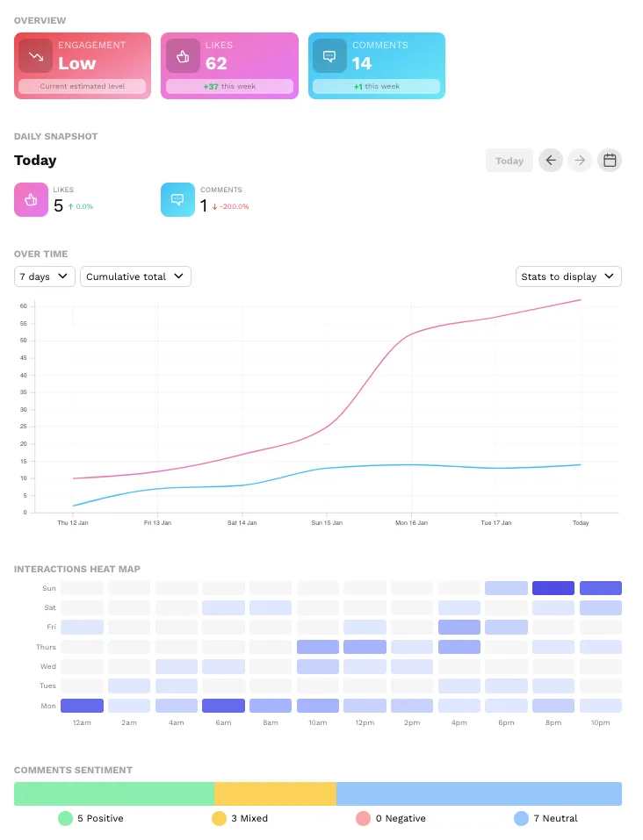Go to next day with right arrow

point(580,161)
